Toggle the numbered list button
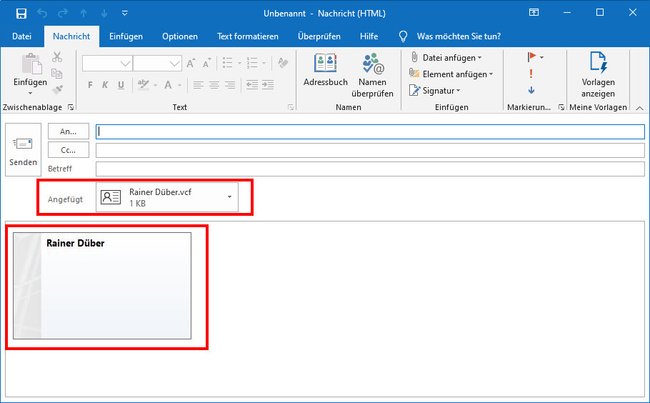Viewport: 650px width, 403px height. tap(252, 63)
